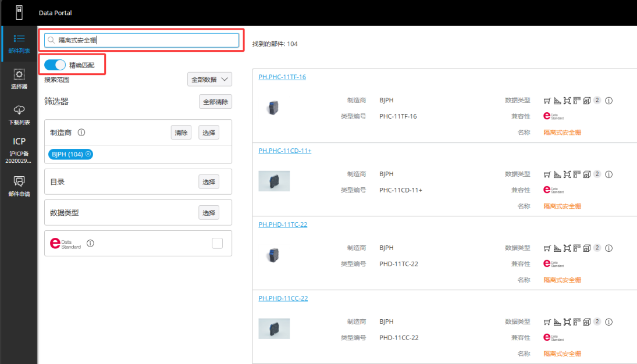
Task: Click 选择 button for 制造商 filter
Action: click(x=209, y=133)
